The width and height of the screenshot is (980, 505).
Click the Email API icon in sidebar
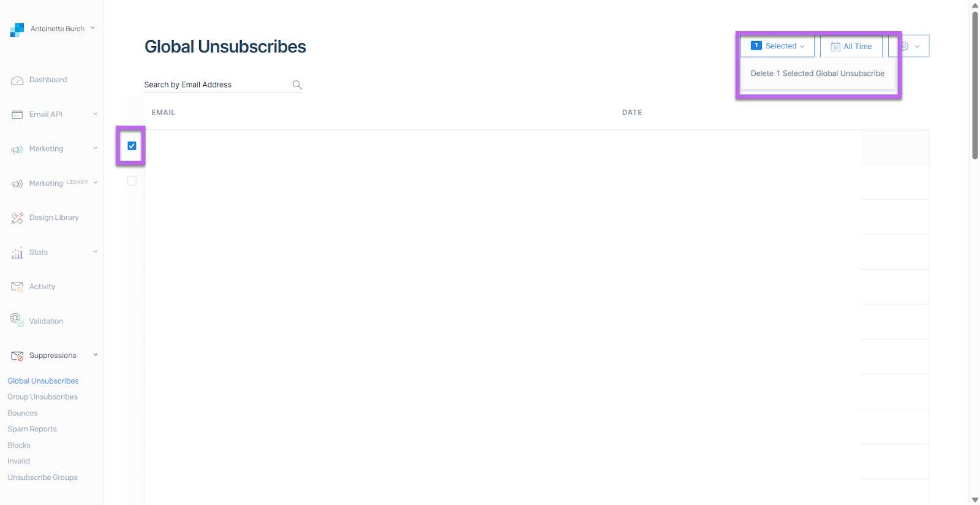pyautogui.click(x=17, y=115)
